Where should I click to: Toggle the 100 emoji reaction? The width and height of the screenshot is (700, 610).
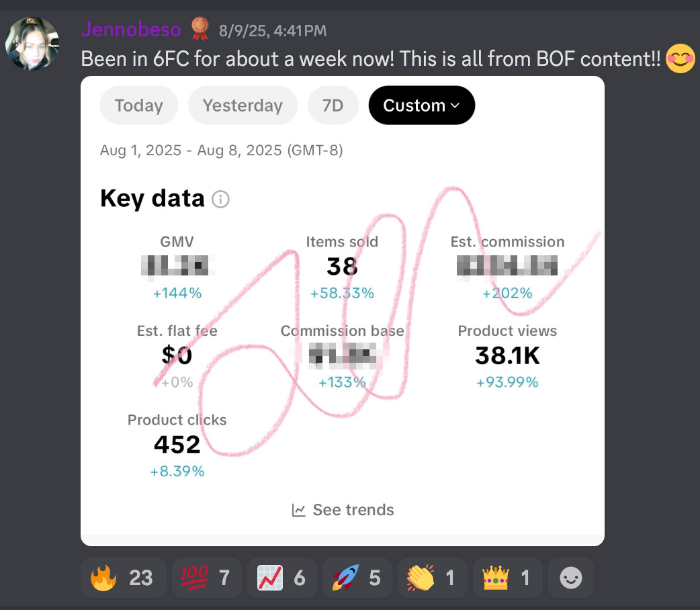(206, 578)
